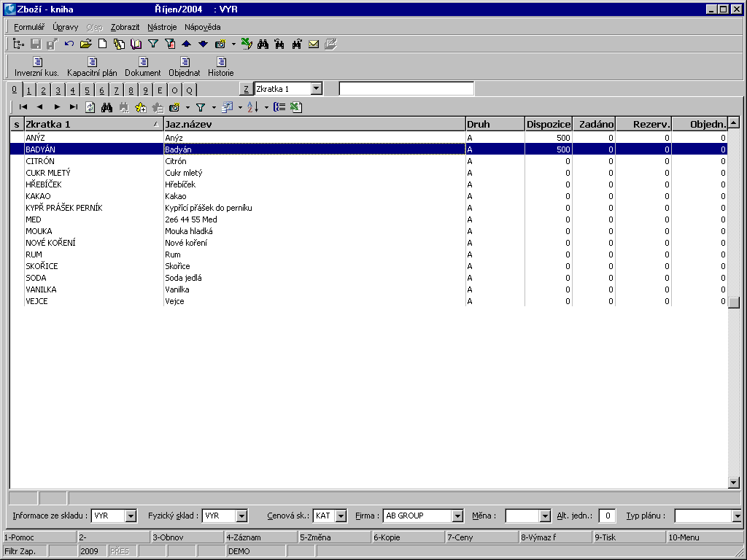
Task: Go to last record navigation arrow
Action: pos(73,107)
